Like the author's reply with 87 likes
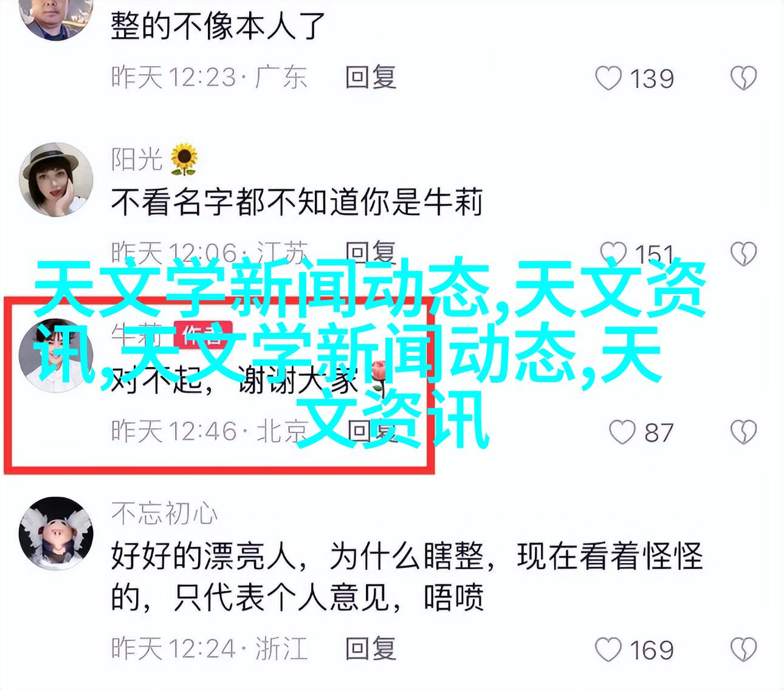Image resolution: width=784 pixels, height=690 pixels. [622, 432]
